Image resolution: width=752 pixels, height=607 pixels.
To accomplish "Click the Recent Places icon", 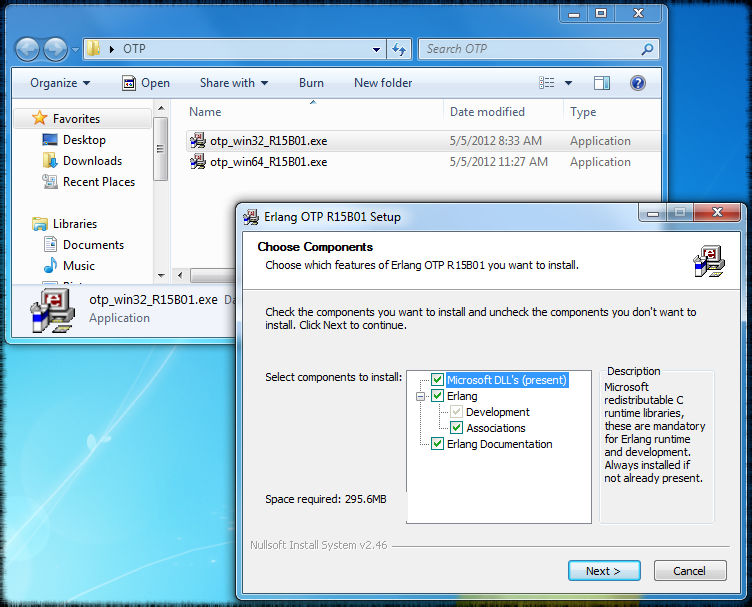I will [50, 182].
